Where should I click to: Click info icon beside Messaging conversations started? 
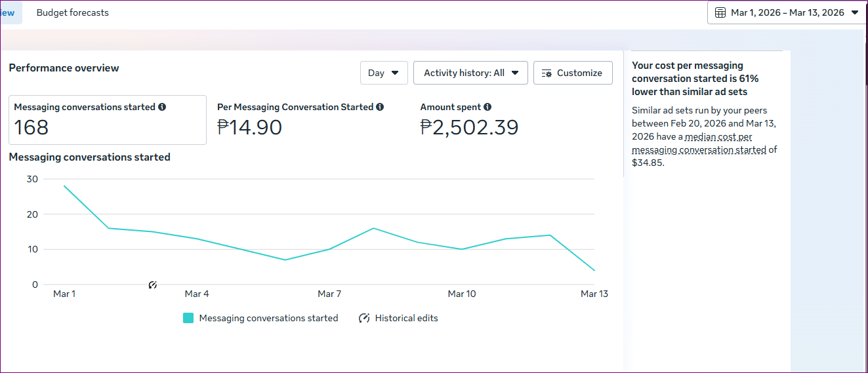pyautogui.click(x=162, y=107)
